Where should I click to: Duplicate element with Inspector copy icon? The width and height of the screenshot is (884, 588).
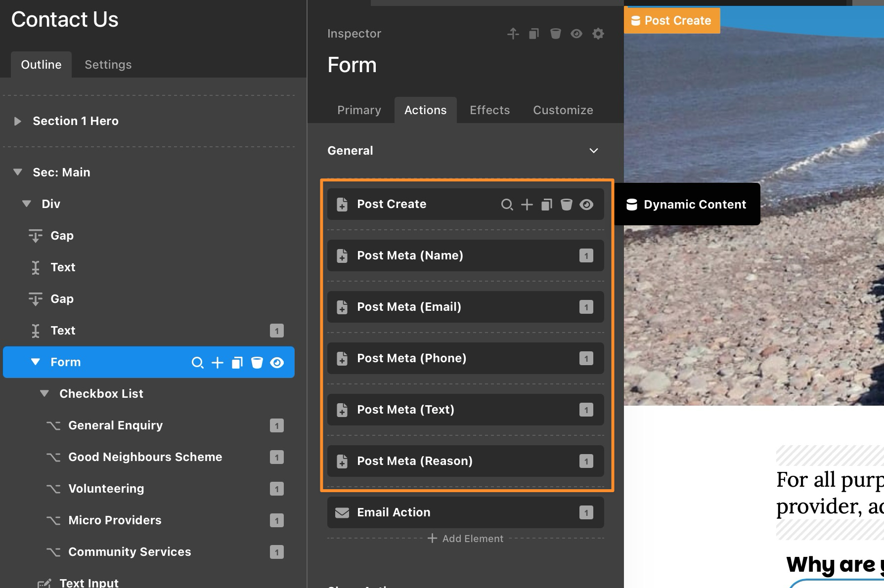[534, 34]
